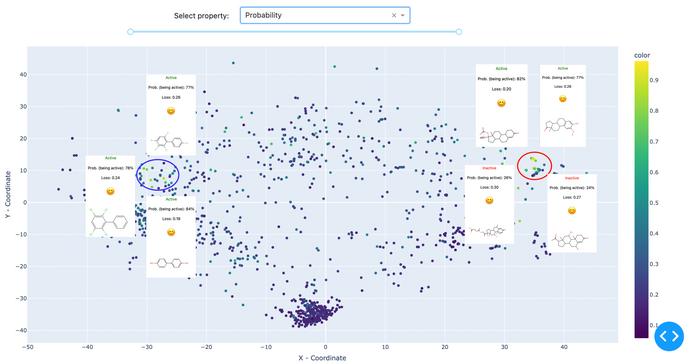Click the 'Select property:' label
700x364 pixels.
[x=201, y=16]
